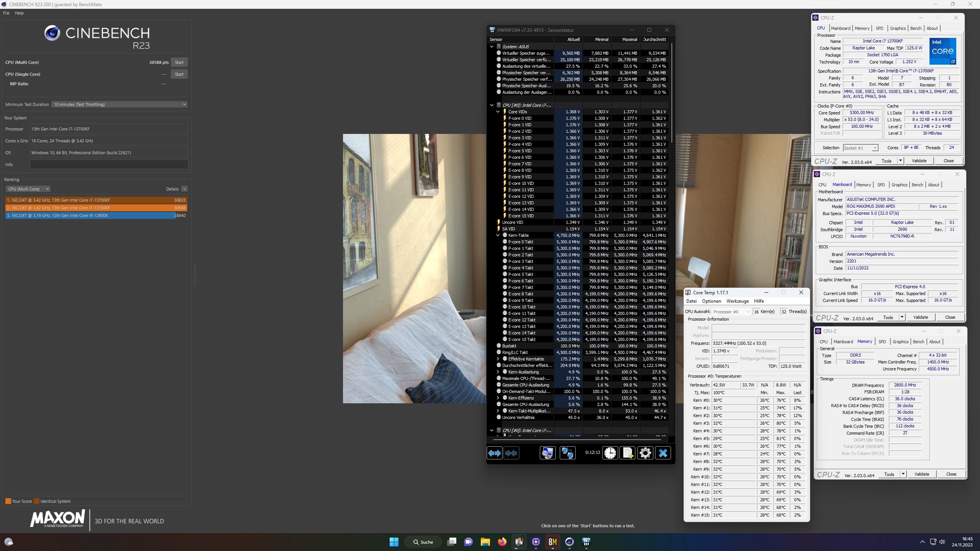
Task: Click HWiNFO expand-columns arrows icon
Action: click(494, 453)
